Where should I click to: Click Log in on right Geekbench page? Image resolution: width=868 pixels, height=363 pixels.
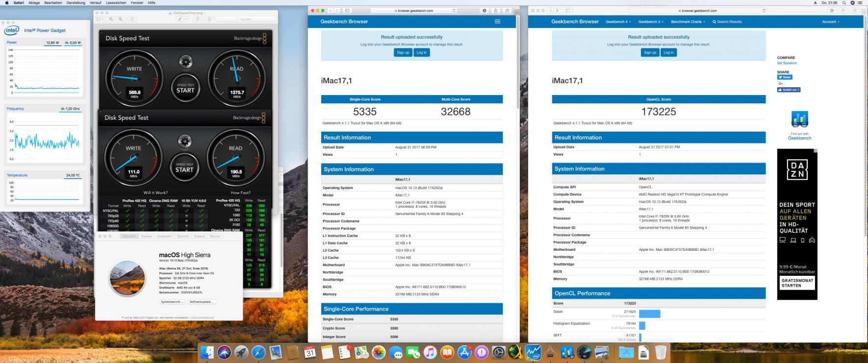tap(668, 52)
